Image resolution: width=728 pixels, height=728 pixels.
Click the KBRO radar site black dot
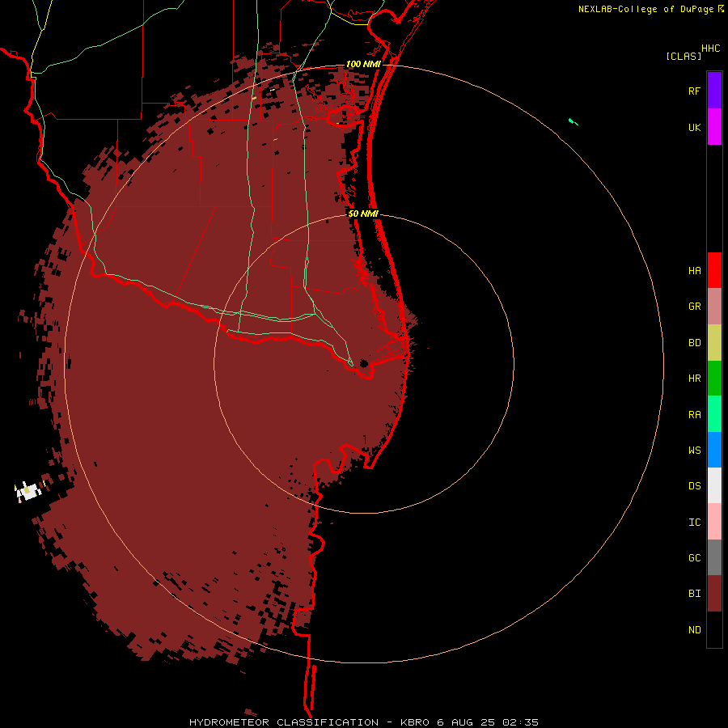[364, 363]
